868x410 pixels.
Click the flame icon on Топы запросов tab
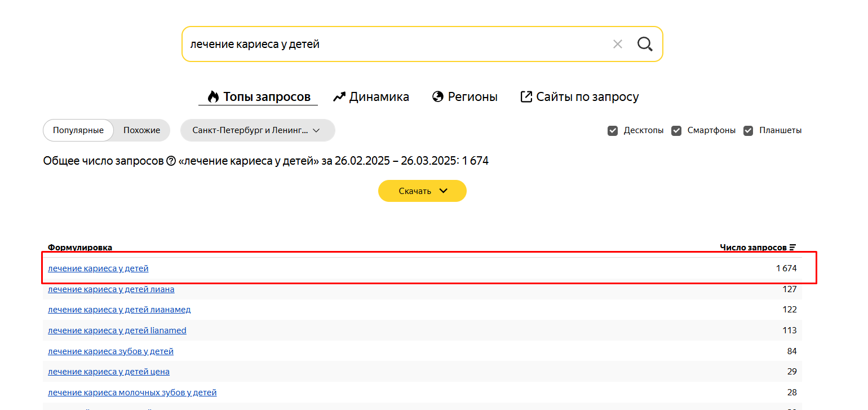coord(212,96)
